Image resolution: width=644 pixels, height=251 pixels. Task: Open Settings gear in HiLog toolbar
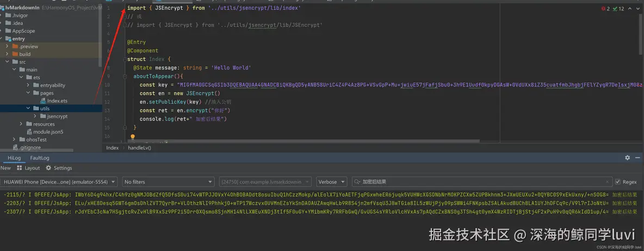click(48, 168)
